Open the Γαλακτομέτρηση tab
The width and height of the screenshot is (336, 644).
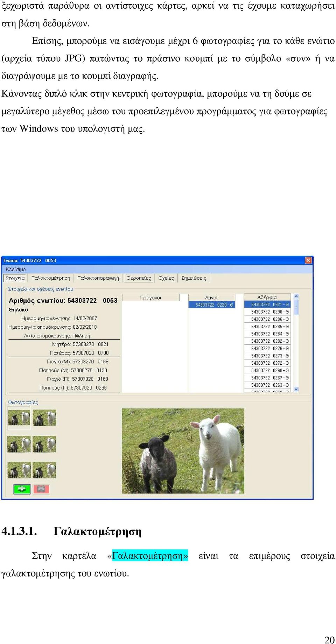51,278
